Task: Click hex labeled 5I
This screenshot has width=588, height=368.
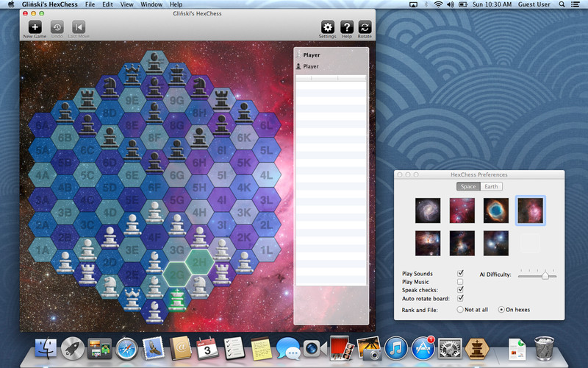Action: pos(222,175)
